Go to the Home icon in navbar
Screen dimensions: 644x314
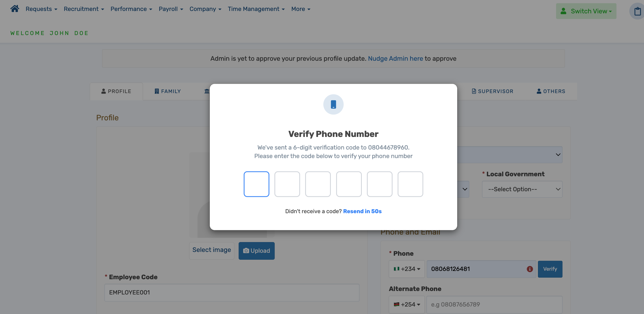[x=15, y=9]
